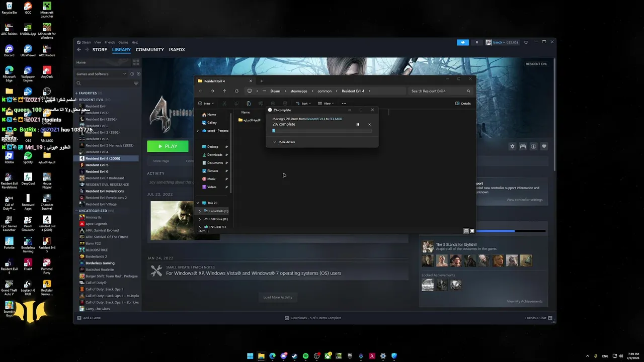The height and width of the screenshot is (362, 644).
Task: Open Steam announcements megaphone button
Action: [x=463, y=42]
